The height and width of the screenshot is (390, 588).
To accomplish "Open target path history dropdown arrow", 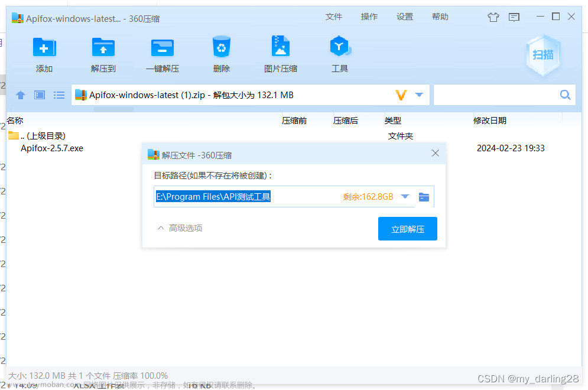I will [405, 197].
